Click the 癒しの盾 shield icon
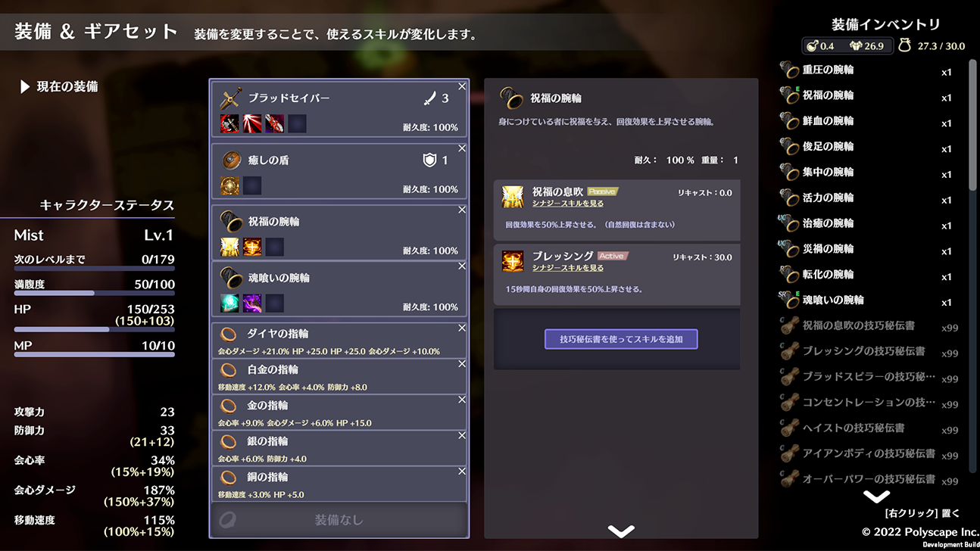This screenshot has height=551, width=980. 231,160
